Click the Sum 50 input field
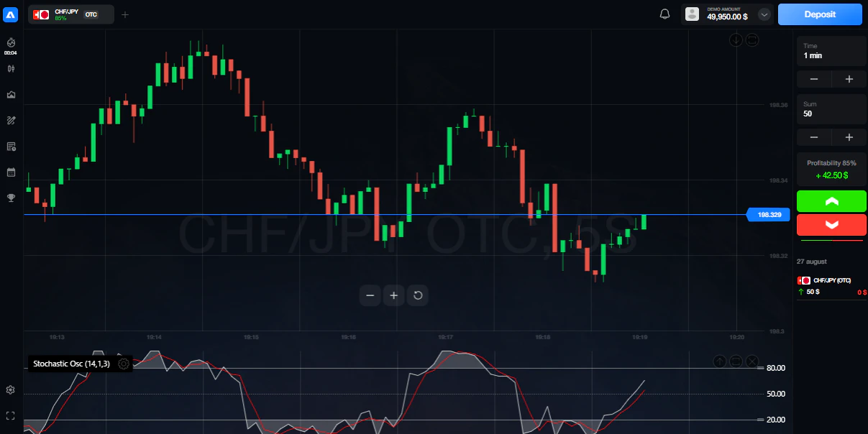 [x=831, y=109]
